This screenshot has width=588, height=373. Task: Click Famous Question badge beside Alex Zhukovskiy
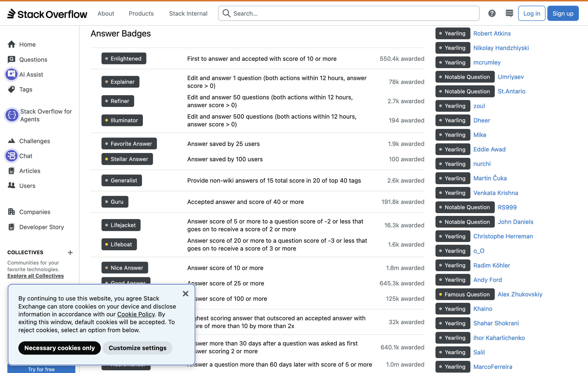465,294
